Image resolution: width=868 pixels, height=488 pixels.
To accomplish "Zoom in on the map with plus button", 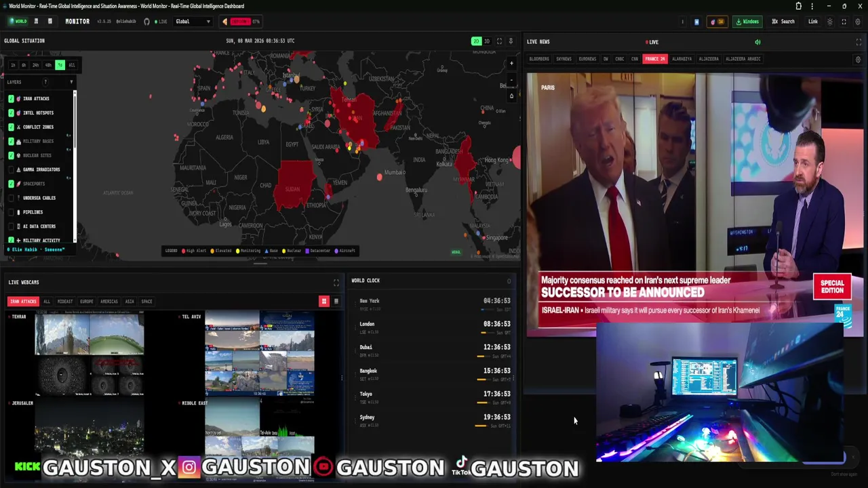I will (x=512, y=64).
